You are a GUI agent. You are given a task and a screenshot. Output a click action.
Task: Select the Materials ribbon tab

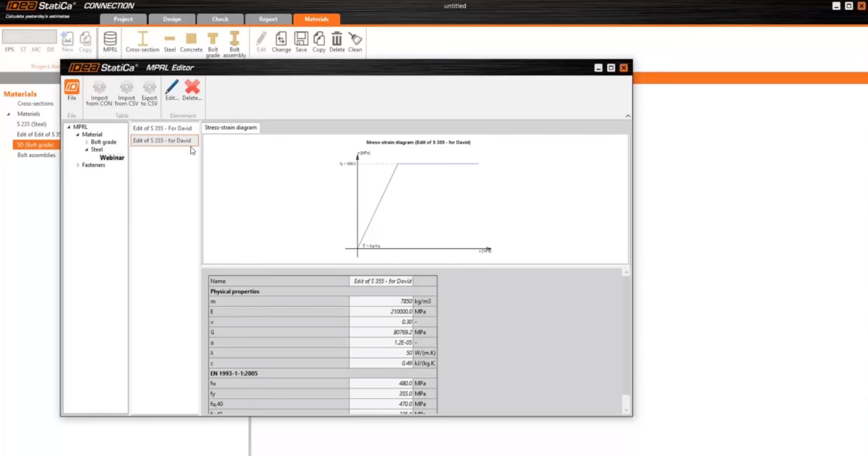tap(316, 20)
